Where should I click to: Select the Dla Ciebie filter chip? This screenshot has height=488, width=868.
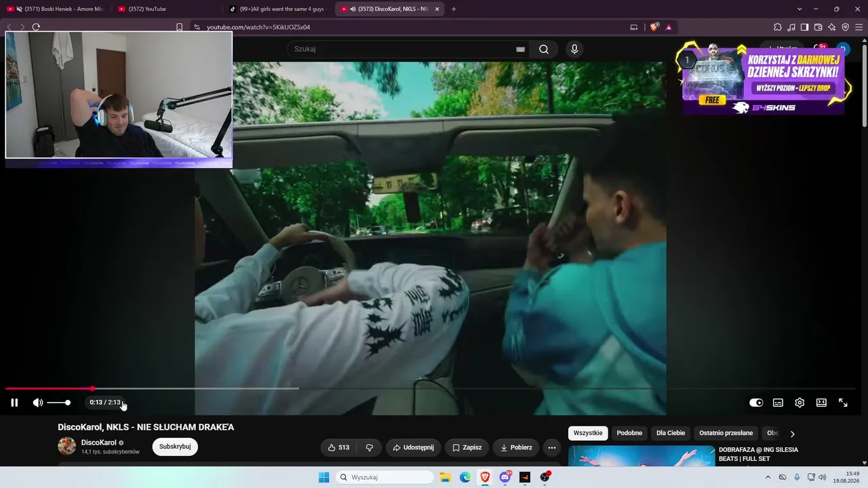(671, 433)
